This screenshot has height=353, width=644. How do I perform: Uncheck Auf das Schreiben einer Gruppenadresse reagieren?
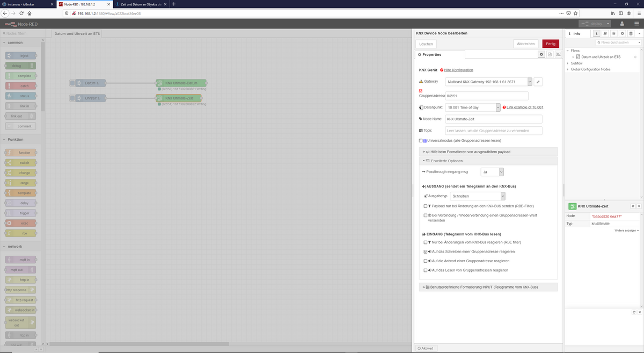click(x=426, y=251)
